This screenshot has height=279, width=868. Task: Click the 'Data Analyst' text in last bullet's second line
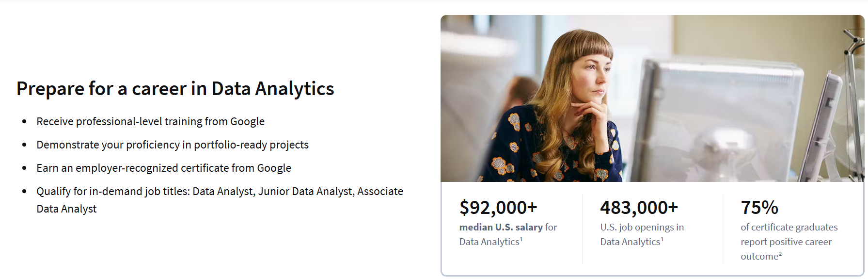tap(66, 209)
